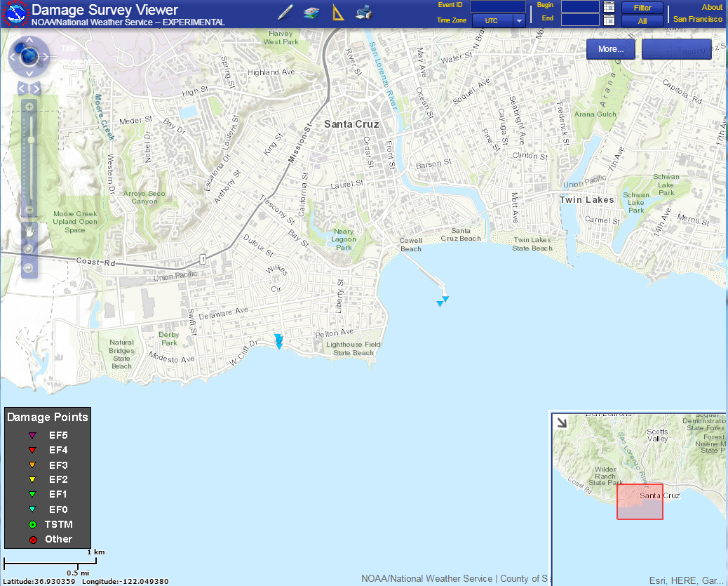
Task: Click the zoom level slider handle
Action: click(x=31, y=140)
